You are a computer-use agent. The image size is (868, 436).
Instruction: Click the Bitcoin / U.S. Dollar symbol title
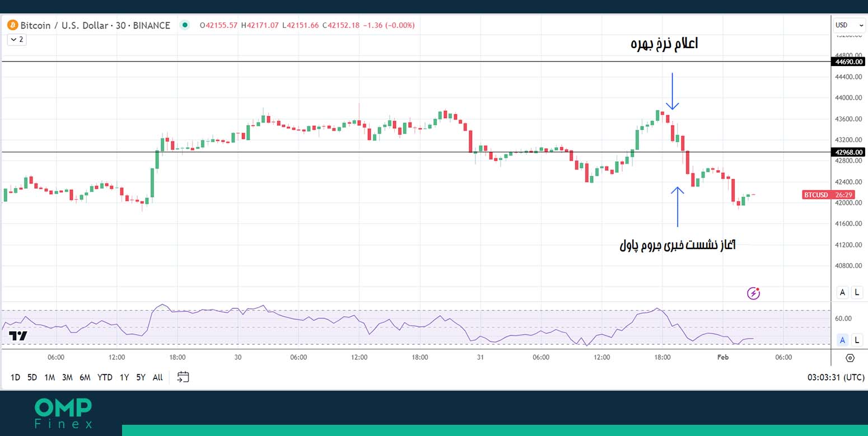(95, 25)
